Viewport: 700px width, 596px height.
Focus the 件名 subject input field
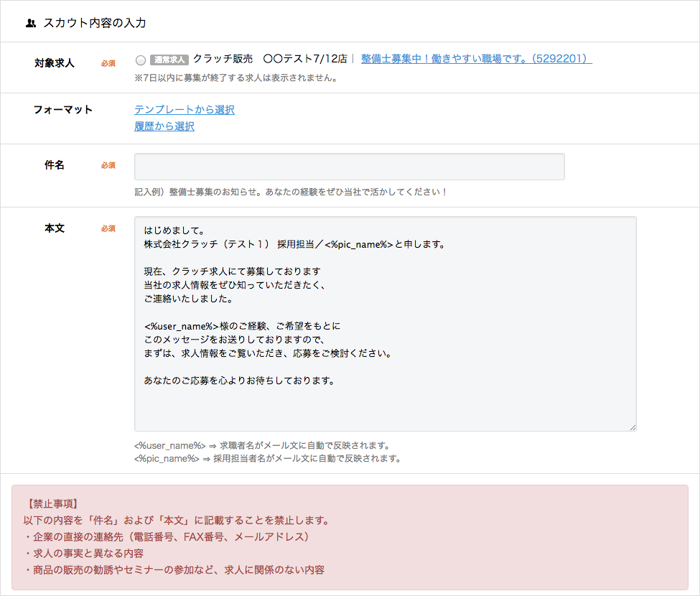point(349,167)
